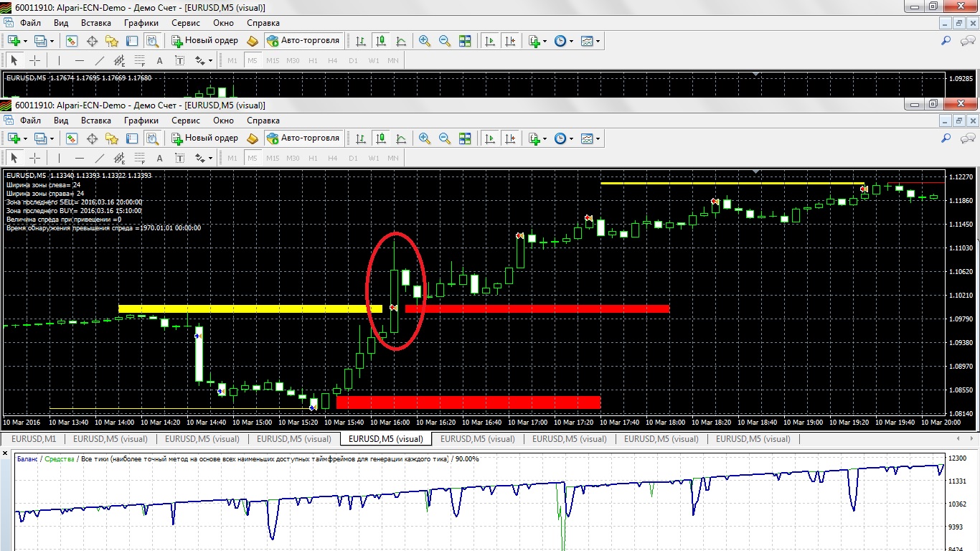Launch MetaEditor from the back window toolbar
This screenshot has width=980, height=551.
[x=253, y=41]
